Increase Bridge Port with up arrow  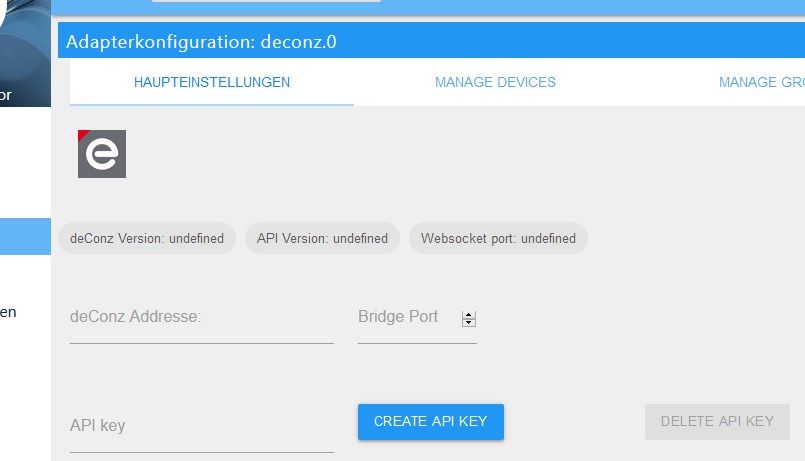click(x=469, y=314)
